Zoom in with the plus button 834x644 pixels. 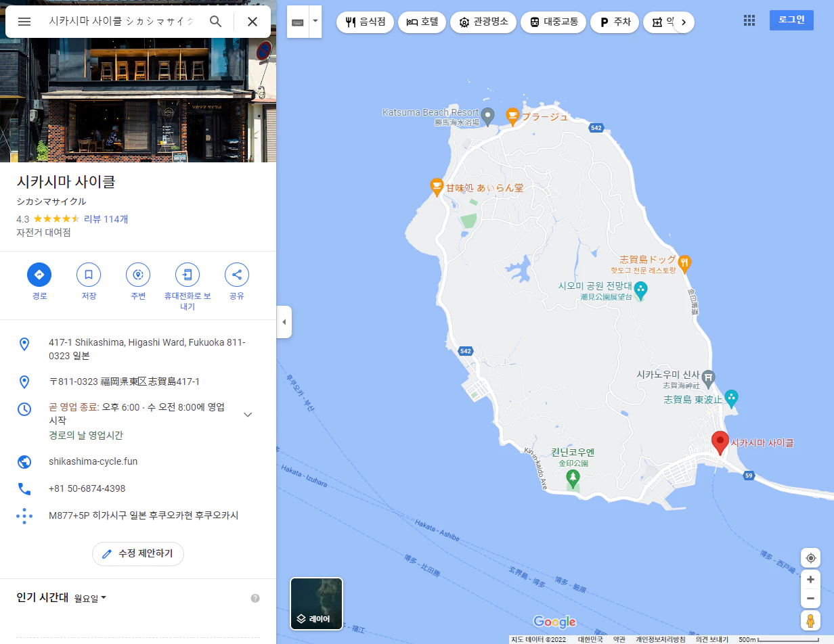[x=810, y=580]
